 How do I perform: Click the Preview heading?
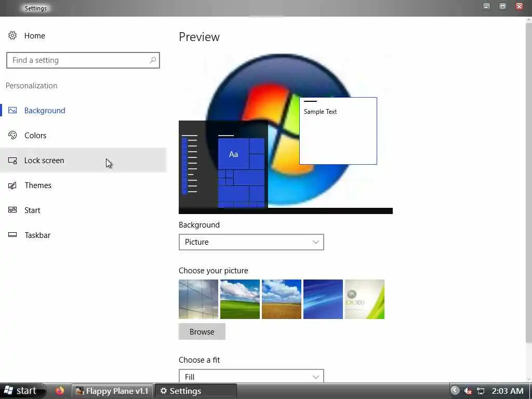(199, 37)
